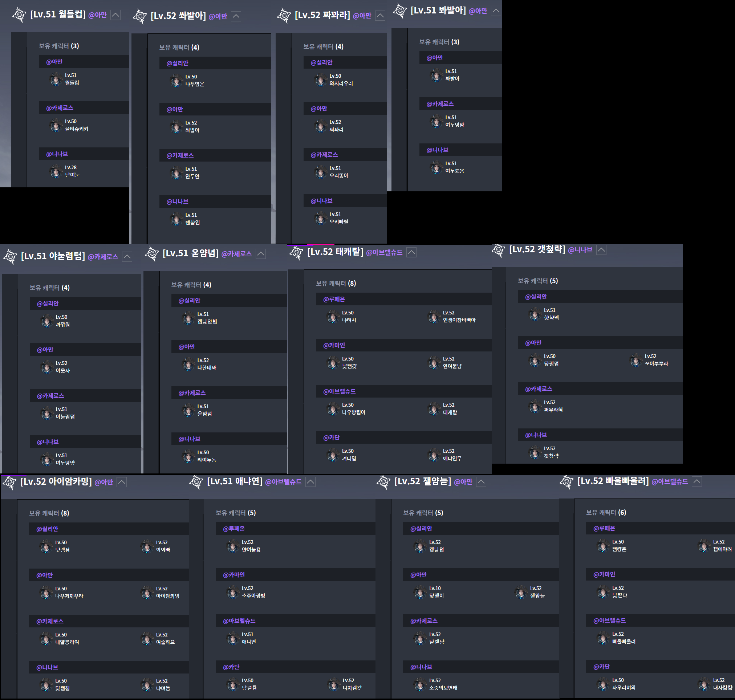Click class emblem next to Lv.52 태캐탈
This screenshot has width=735, height=700.
point(296,253)
